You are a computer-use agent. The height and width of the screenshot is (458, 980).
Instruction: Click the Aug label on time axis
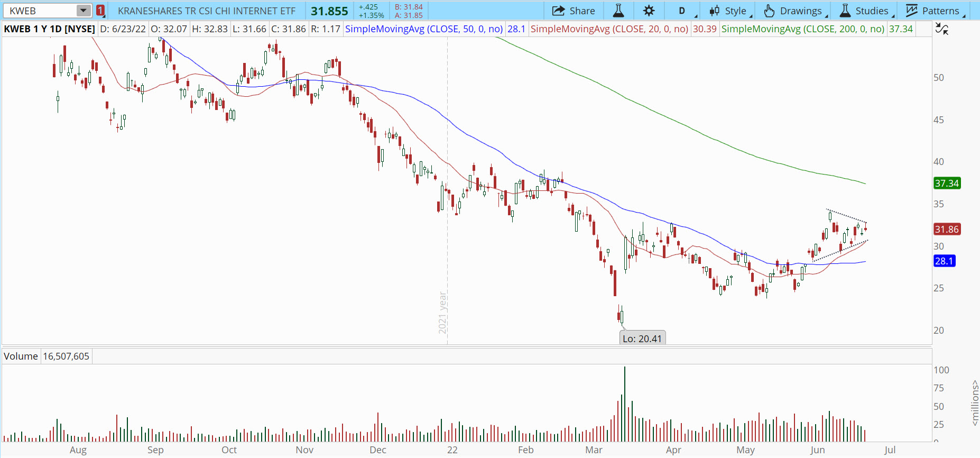click(x=78, y=450)
